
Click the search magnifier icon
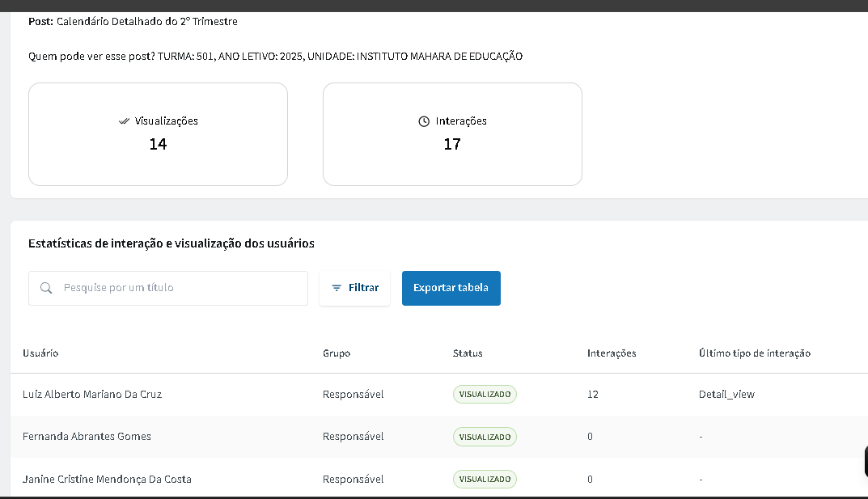pos(46,288)
